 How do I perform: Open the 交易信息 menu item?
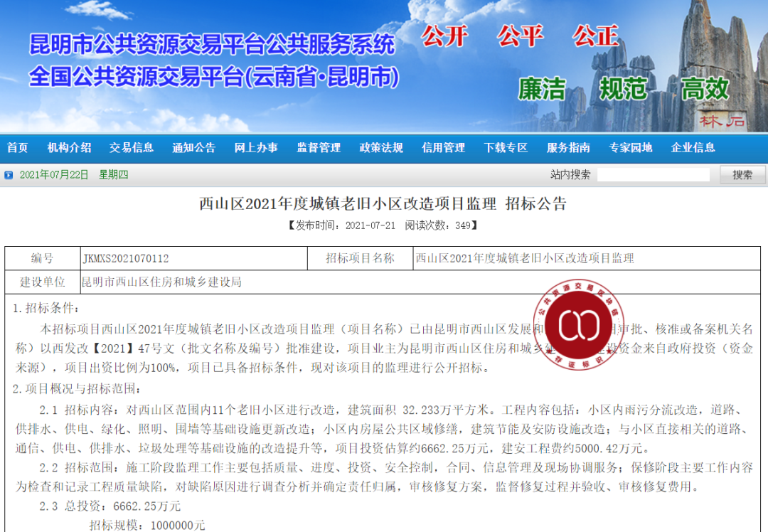click(x=132, y=147)
